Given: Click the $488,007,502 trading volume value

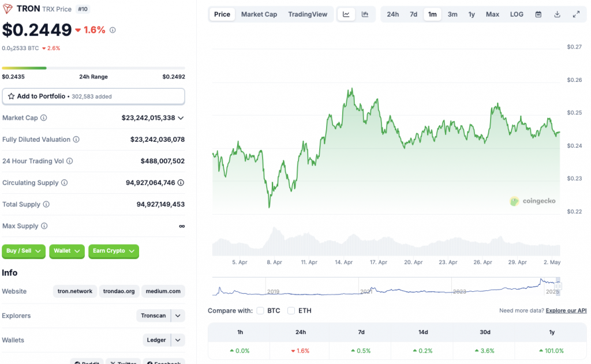Looking at the screenshot, I should [x=162, y=162].
